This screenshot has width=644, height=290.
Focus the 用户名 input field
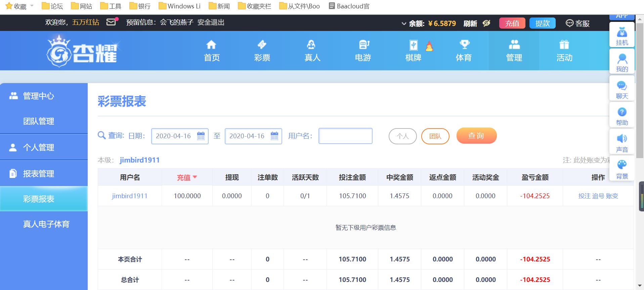coord(345,136)
